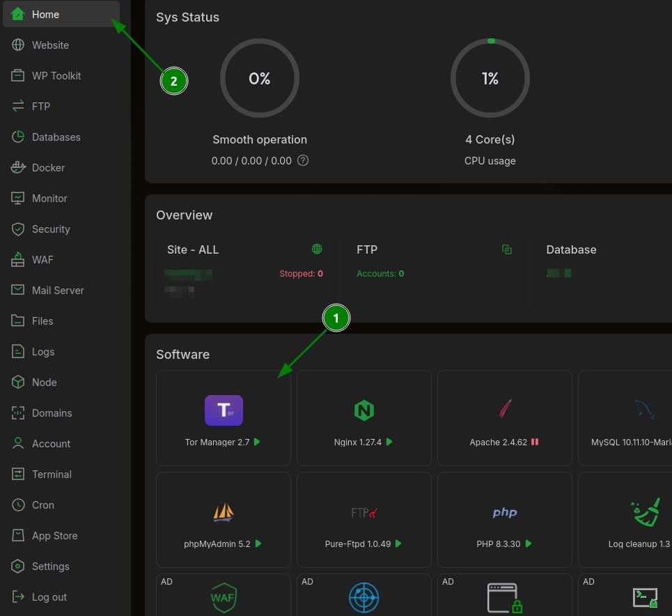Open the WAF advertisement shield tile
Screen dimensions: 672x616
point(224,597)
